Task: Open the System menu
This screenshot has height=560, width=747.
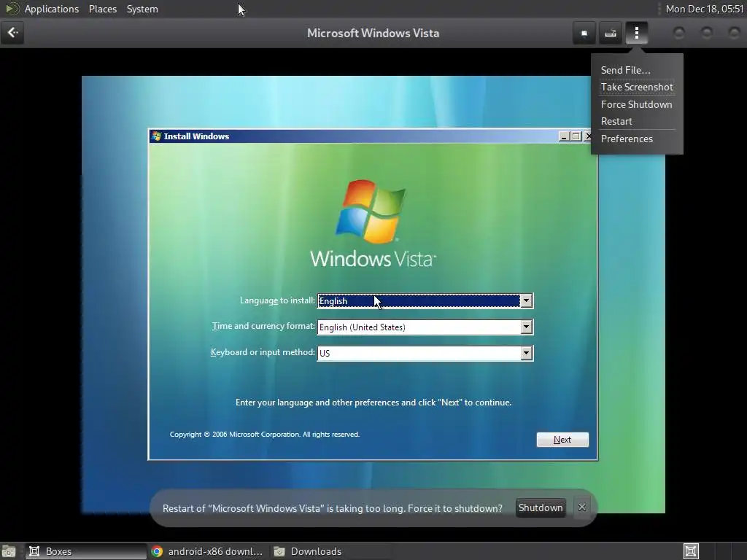Action: click(x=142, y=9)
